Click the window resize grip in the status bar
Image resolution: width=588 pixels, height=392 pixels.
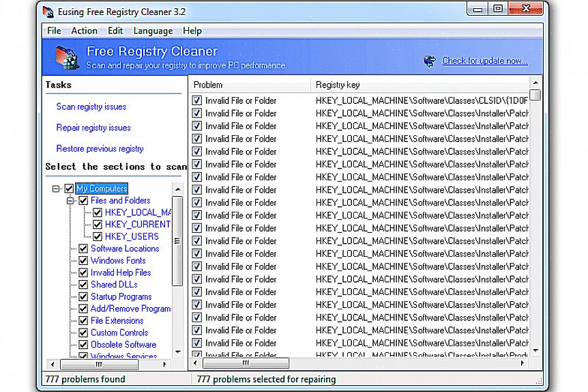pyautogui.click(x=540, y=381)
